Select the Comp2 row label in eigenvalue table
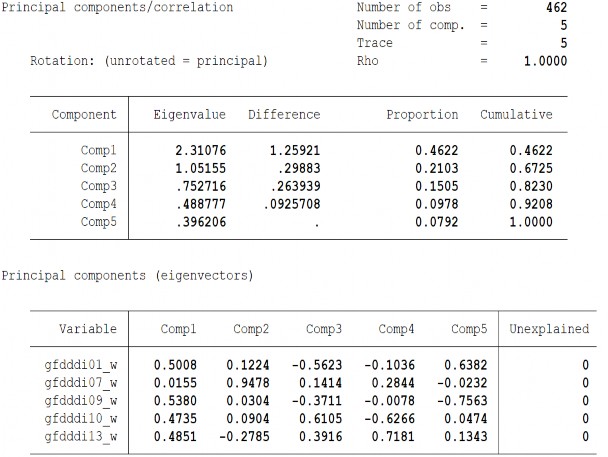608x457 pixels. [99, 168]
